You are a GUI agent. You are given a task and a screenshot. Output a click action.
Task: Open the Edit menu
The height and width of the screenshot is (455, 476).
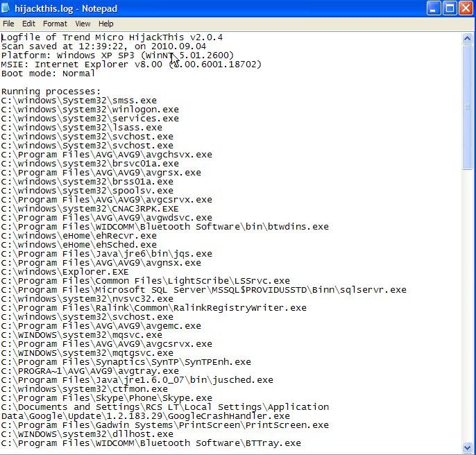(29, 24)
